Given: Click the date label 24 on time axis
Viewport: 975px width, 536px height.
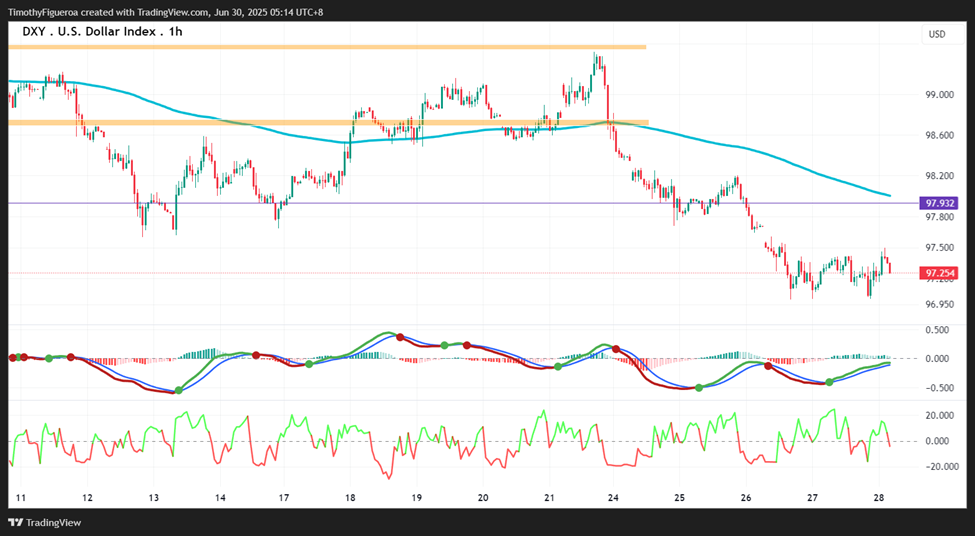Looking at the screenshot, I should point(612,497).
